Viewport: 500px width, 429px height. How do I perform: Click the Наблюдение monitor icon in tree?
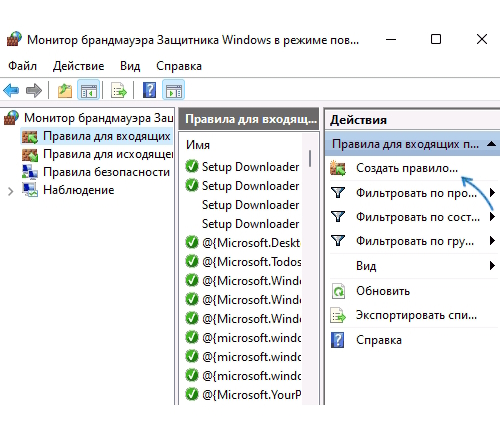tap(30, 190)
